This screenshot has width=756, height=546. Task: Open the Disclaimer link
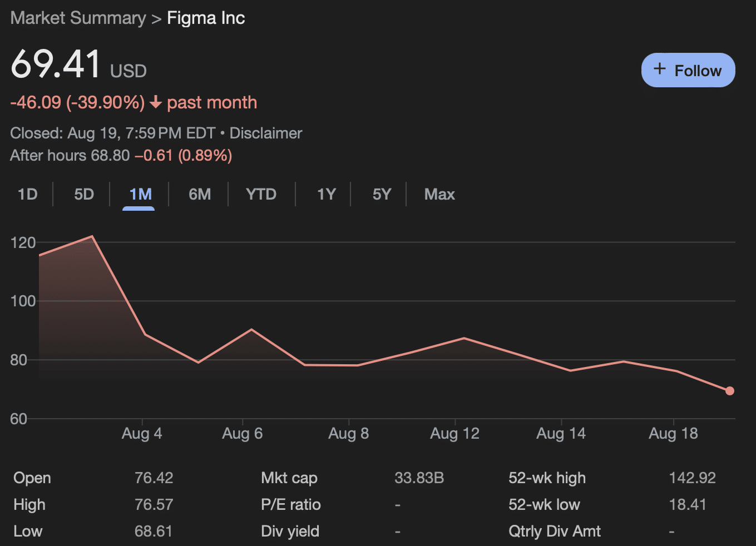pyautogui.click(x=265, y=133)
